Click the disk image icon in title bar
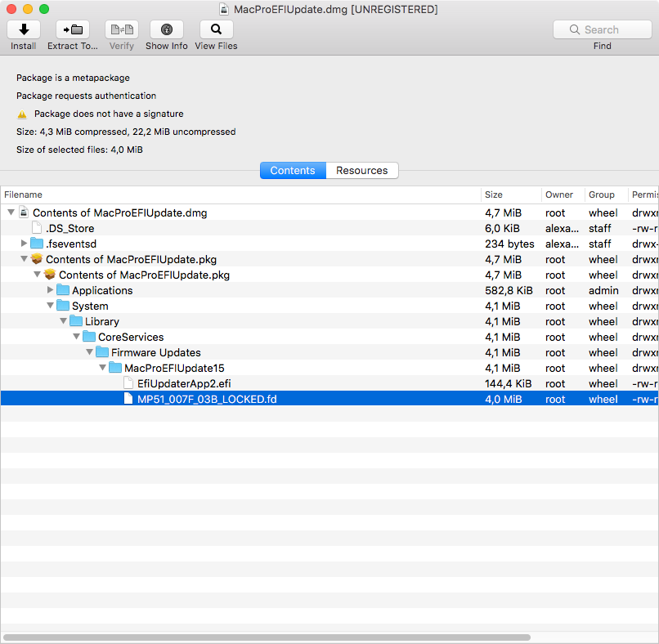 click(x=224, y=9)
